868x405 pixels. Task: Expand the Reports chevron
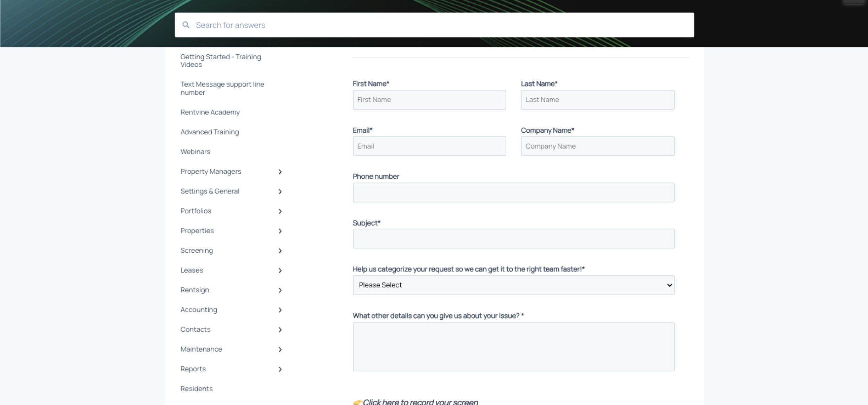(x=280, y=369)
